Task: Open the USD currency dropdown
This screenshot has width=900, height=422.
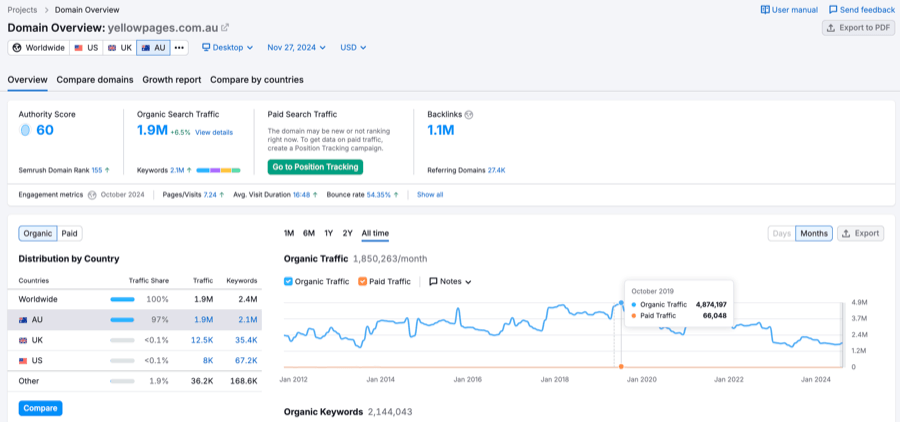Action: [x=353, y=47]
